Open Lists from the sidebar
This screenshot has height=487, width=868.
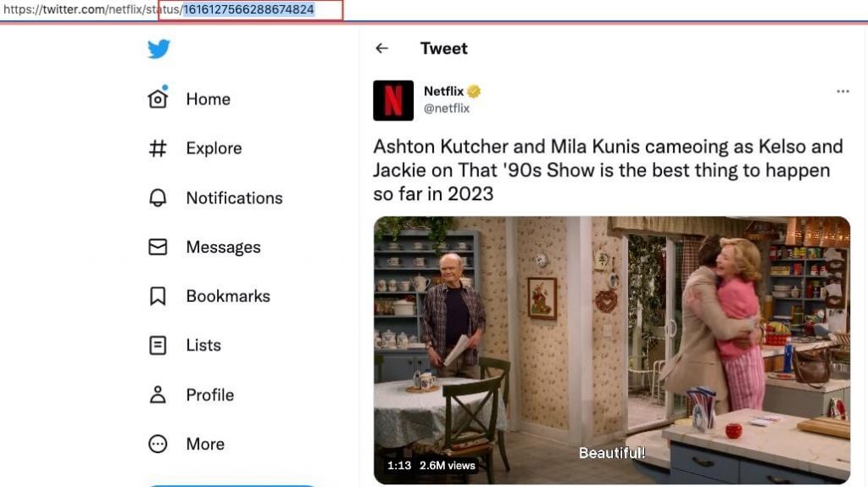click(x=203, y=345)
